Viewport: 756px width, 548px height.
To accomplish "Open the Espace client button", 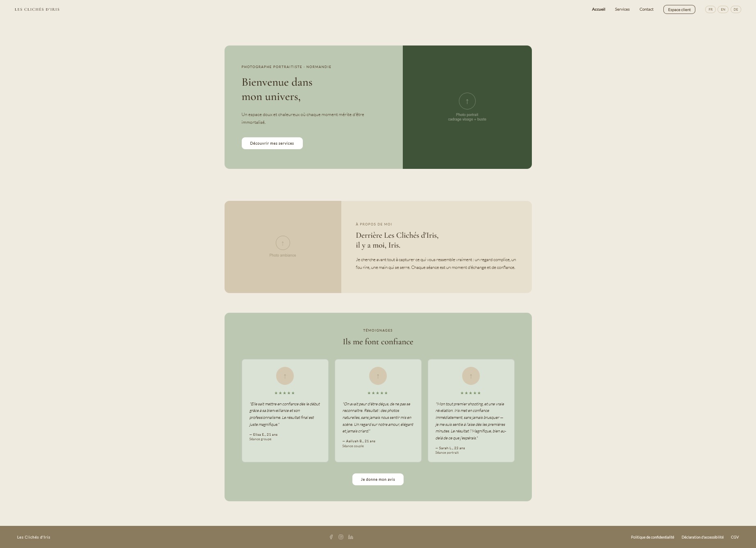I will (679, 9).
